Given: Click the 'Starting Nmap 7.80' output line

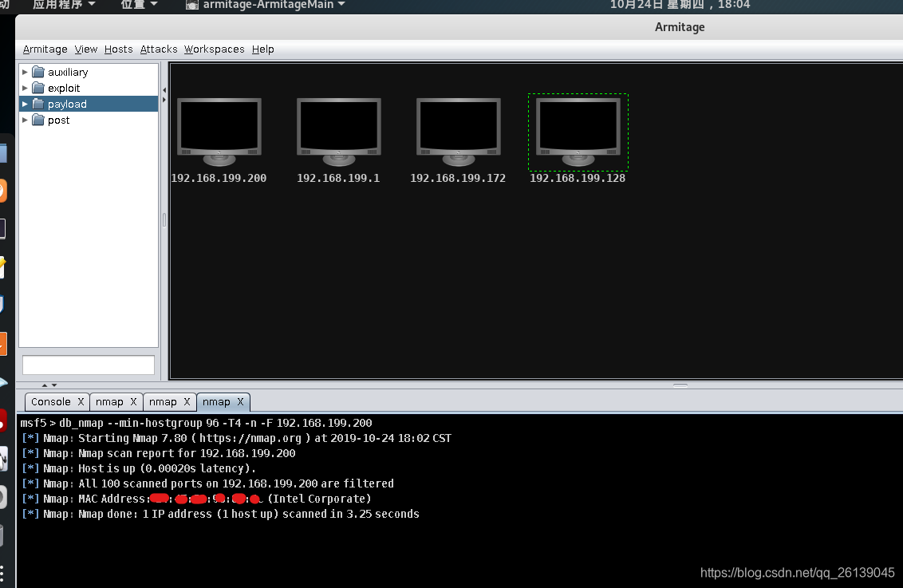Looking at the screenshot, I should 237,438.
